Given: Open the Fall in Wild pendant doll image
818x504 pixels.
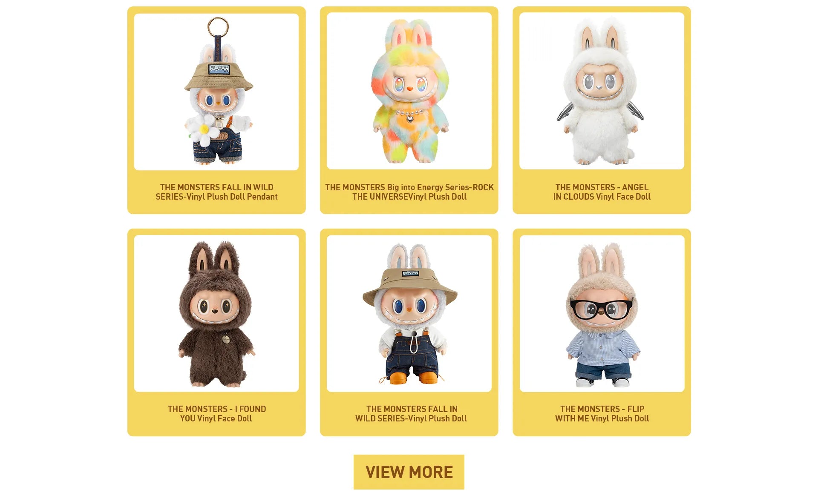Looking at the screenshot, I should (216, 92).
